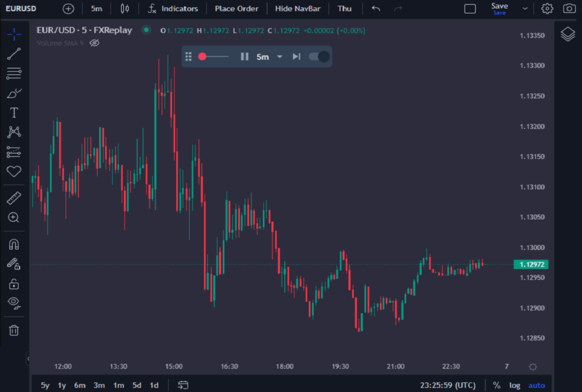
Task: Switch chart range to 1d
Action: [153, 385]
